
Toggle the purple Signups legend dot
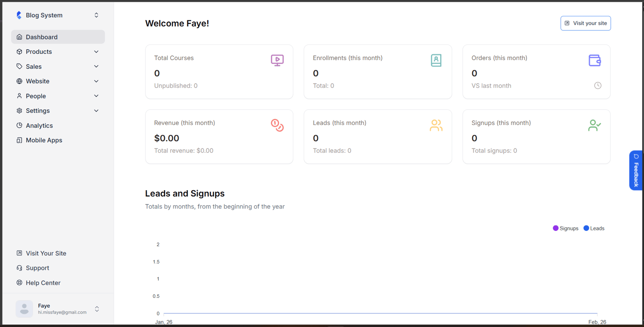coord(556,228)
